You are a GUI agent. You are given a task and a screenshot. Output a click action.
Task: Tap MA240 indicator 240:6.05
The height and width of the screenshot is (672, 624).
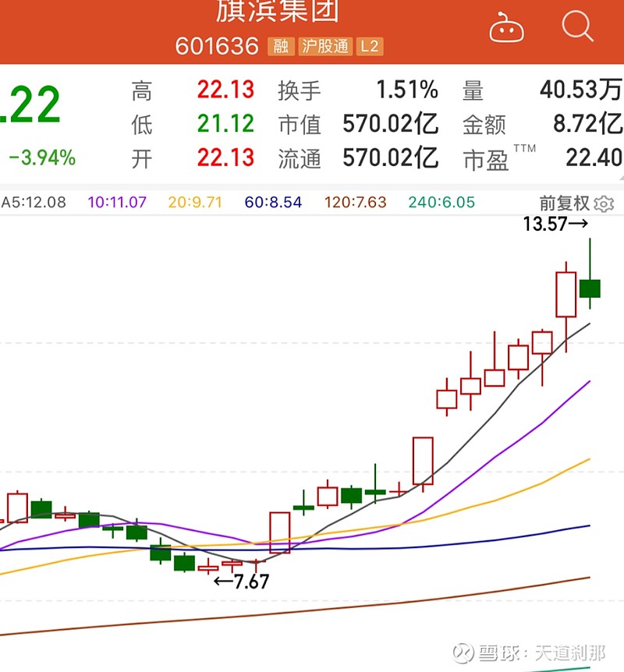point(441,202)
